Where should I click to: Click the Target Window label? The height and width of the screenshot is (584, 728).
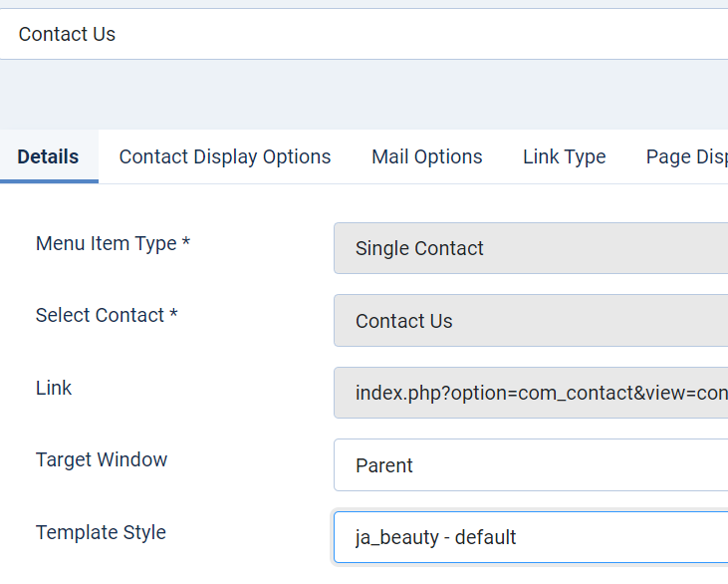(x=102, y=459)
